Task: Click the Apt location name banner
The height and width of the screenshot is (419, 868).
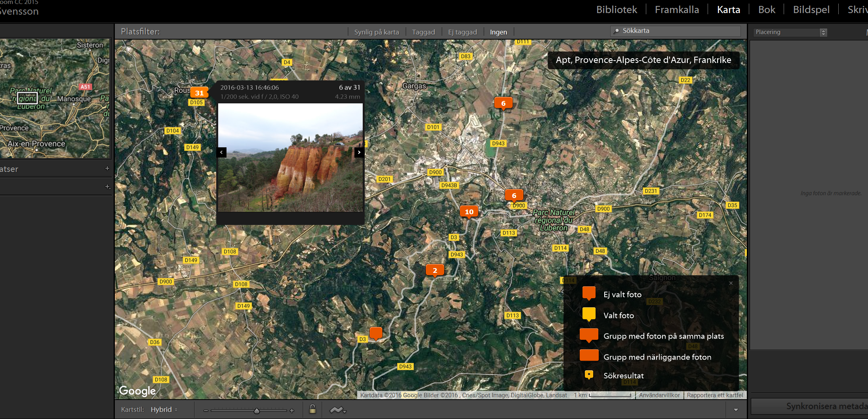Action: (x=643, y=60)
